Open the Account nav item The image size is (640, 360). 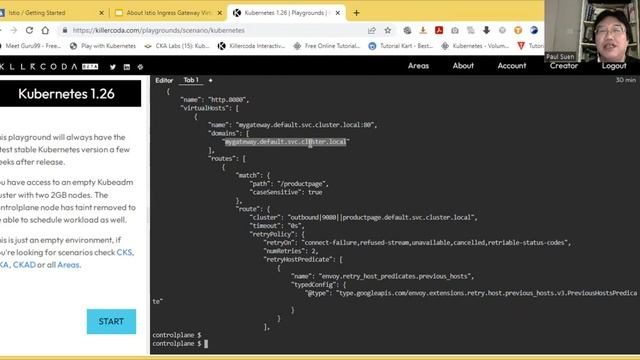(x=512, y=66)
